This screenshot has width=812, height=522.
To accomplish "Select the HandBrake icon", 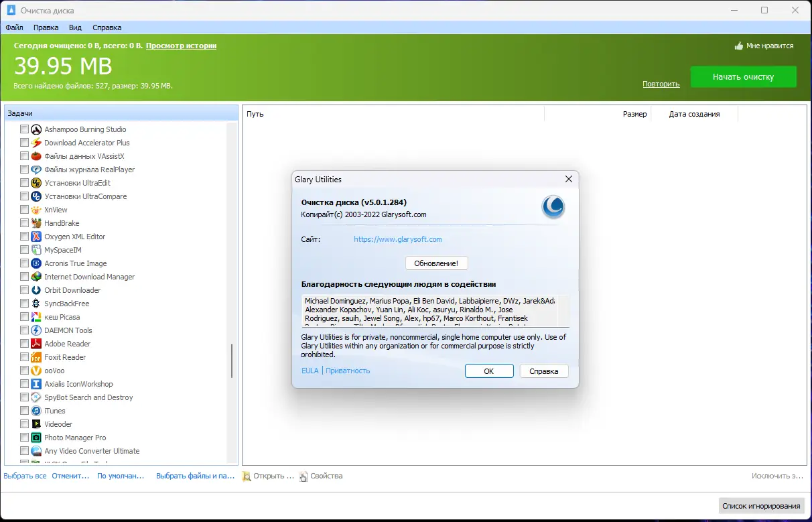I will [36, 223].
